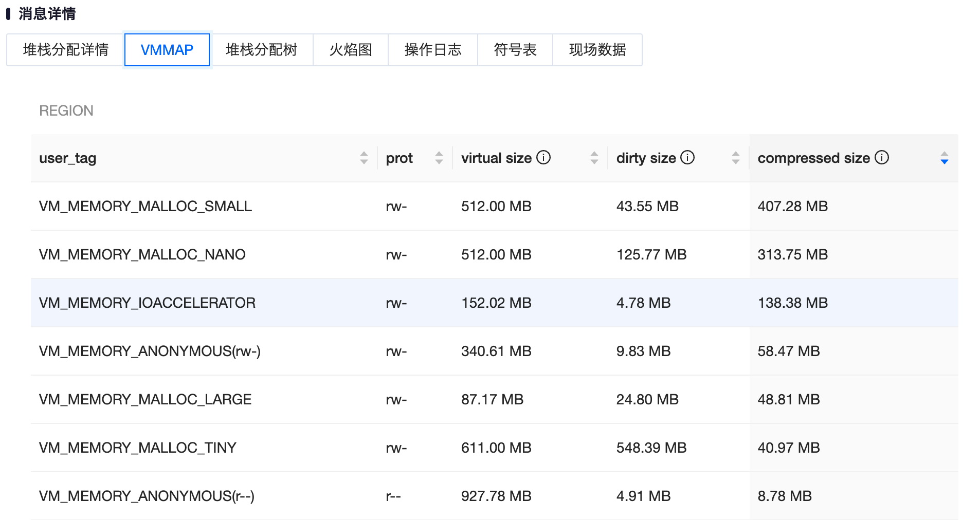Switch to the 操作日志 tab

pyautogui.click(x=432, y=50)
